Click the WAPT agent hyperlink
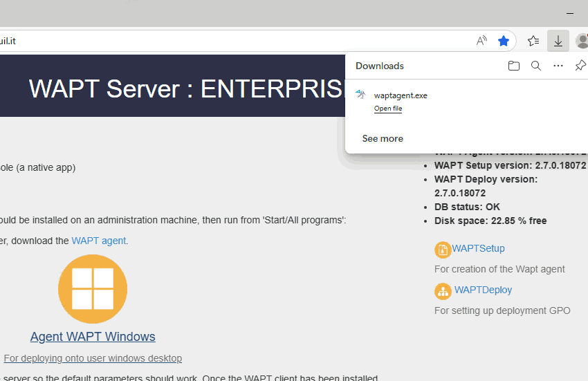The width and height of the screenshot is (588, 381). [x=99, y=241]
